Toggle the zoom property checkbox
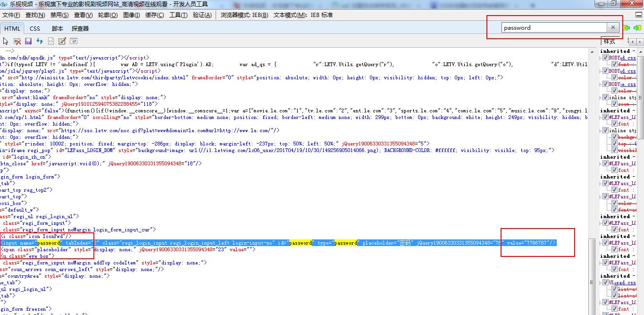644x315 pixels. 614,104
